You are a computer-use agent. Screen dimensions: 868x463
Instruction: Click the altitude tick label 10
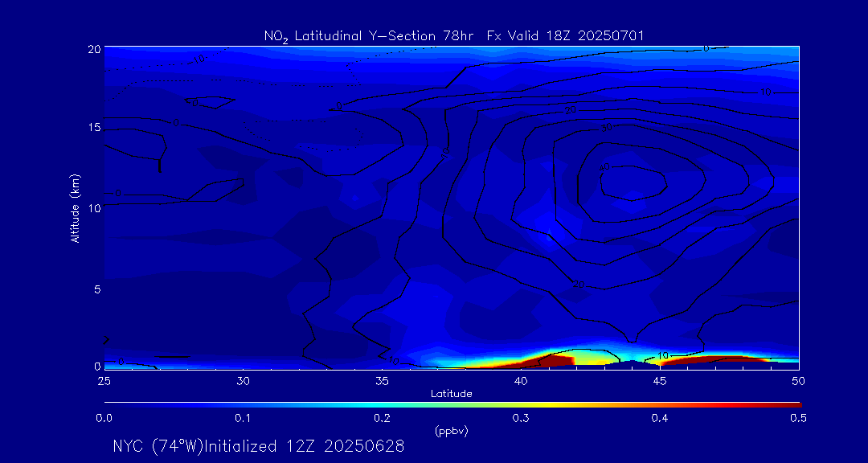[x=93, y=207]
